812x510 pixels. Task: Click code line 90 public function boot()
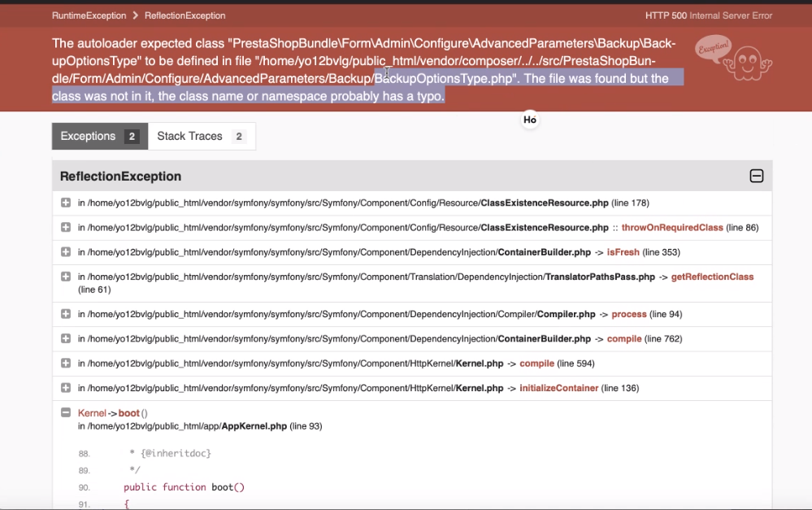(184, 487)
